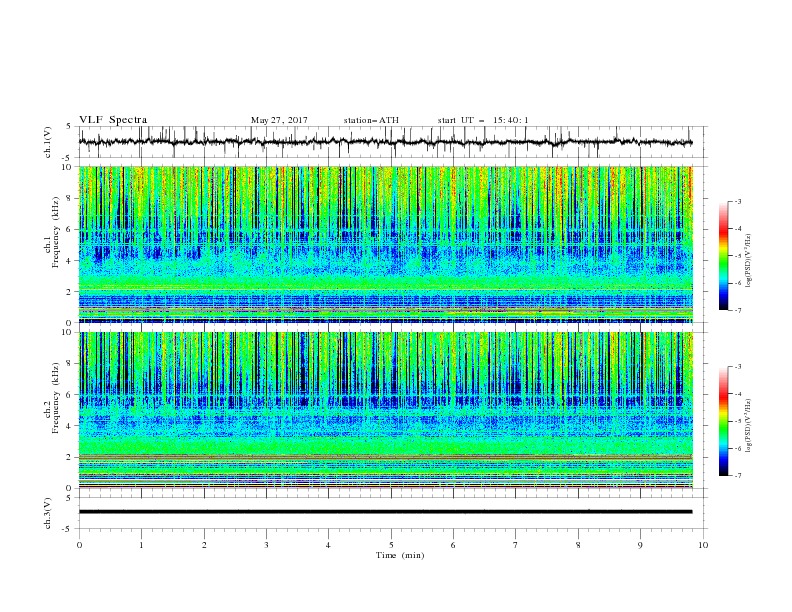Click the ch.1 "Frequency (kHz)" axis label
The width and height of the screenshot is (792, 612).
[x=55, y=233]
